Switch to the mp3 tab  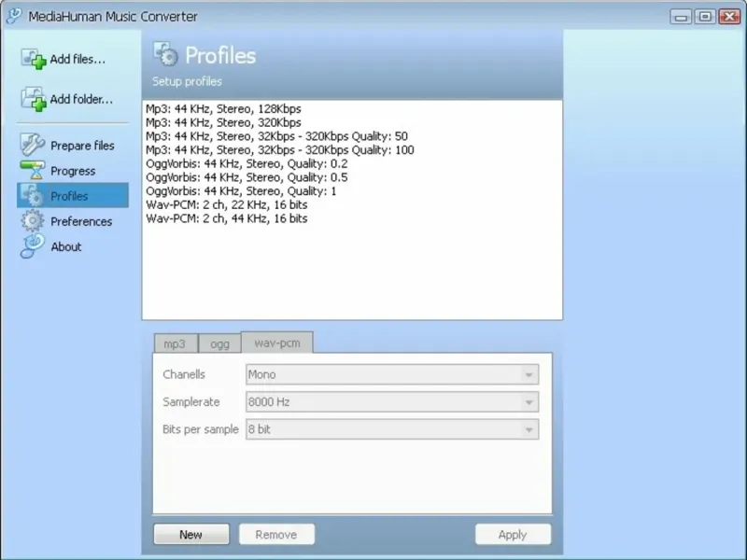pos(175,343)
